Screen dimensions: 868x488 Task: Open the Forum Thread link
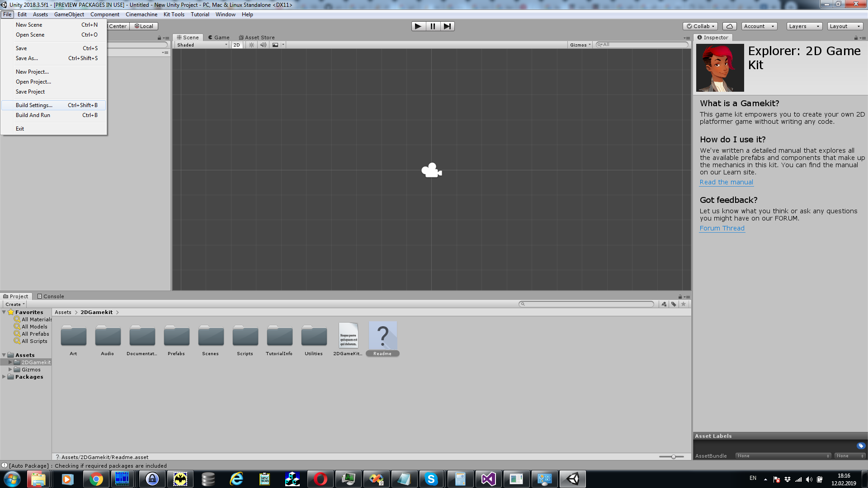(x=722, y=228)
